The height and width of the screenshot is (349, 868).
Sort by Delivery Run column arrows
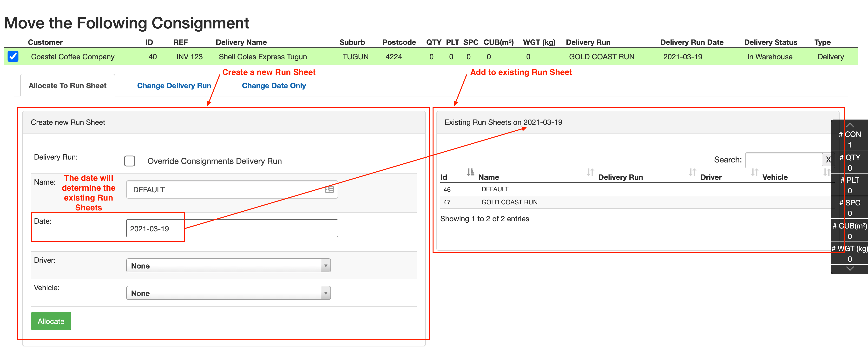pyautogui.click(x=692, y=172)
